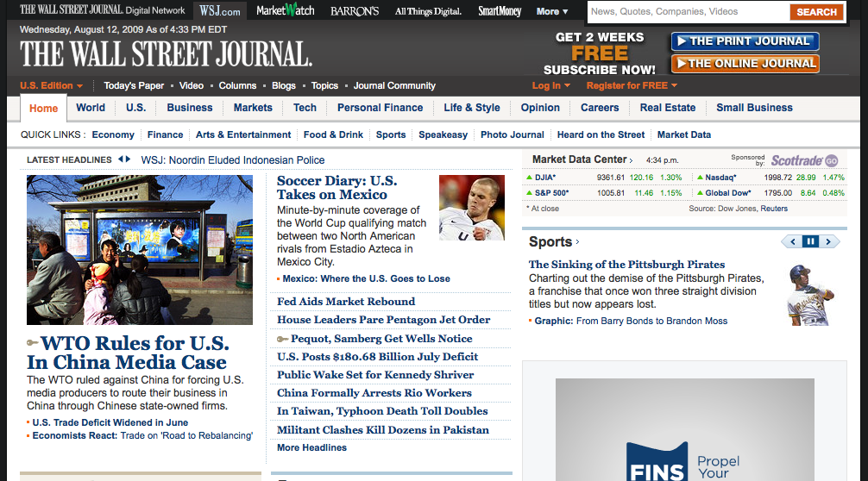Viewport: 868px width, 481px height.
Task: Expand the More network sites dropdown
Action: (552, 11)
